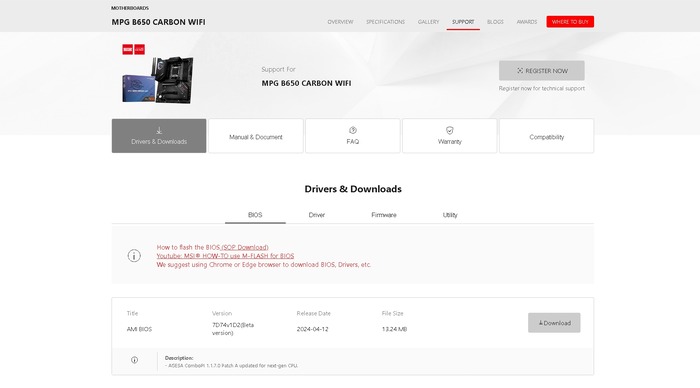Click file size 13.24 MB value
This screenshot has width=700, height=388.
tap(394, 329)
